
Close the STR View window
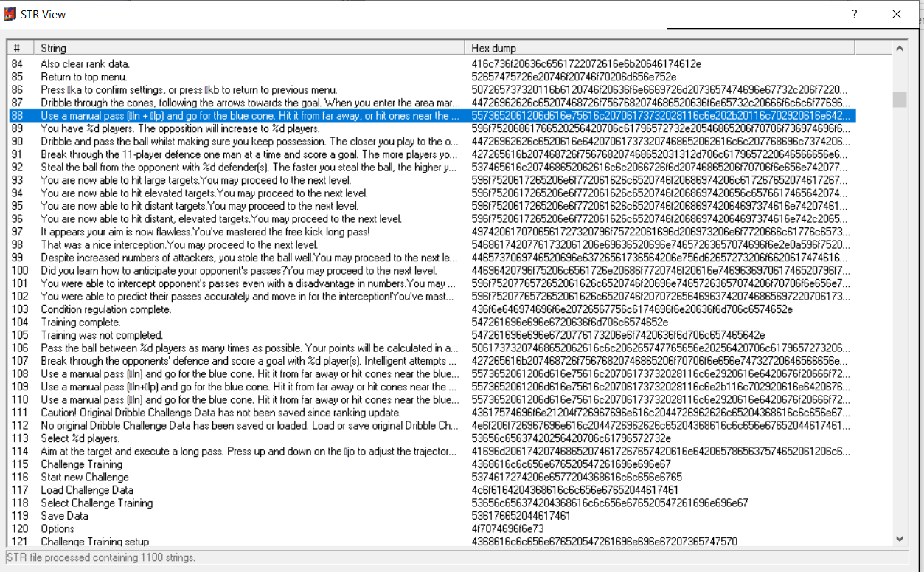(x=897, y=14)
